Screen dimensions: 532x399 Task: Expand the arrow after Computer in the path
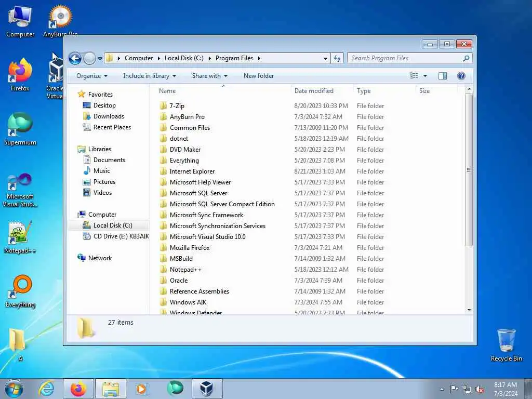pyautogui.click(x=158, y=58)
